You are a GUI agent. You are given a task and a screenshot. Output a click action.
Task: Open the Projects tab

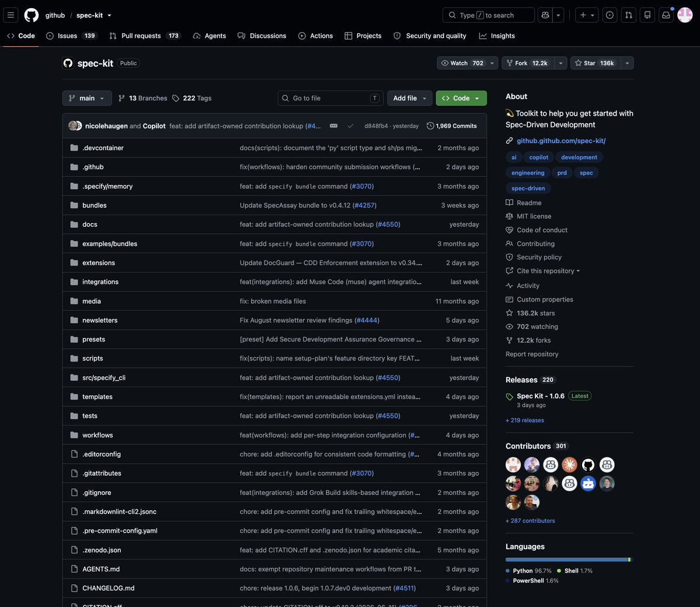(363, 36)
